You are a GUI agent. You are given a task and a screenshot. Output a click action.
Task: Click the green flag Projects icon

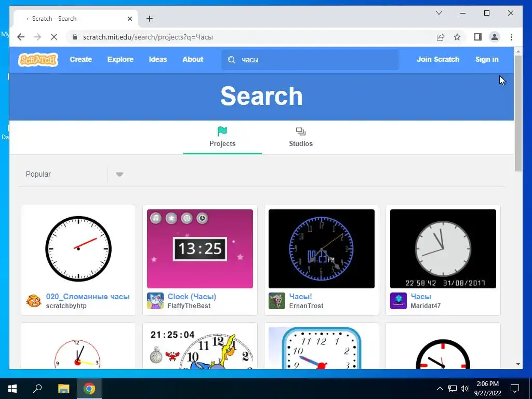click(222, 131)
